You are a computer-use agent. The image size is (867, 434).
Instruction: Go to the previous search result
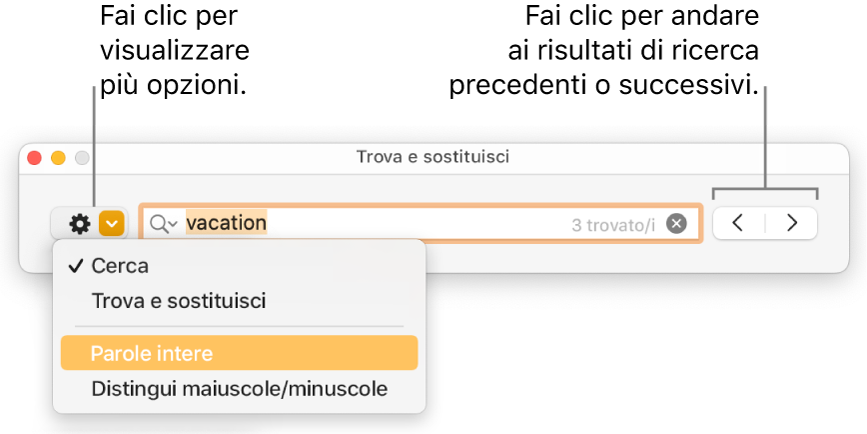click(x=738, y=223)
